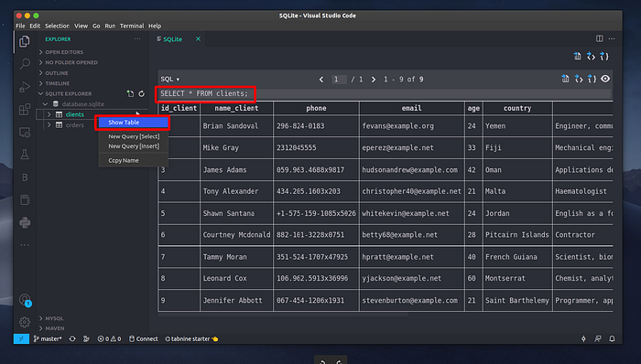The image size is (641, 364).
Task: Click the split editor icon
Action: click(x=599, y=38)
